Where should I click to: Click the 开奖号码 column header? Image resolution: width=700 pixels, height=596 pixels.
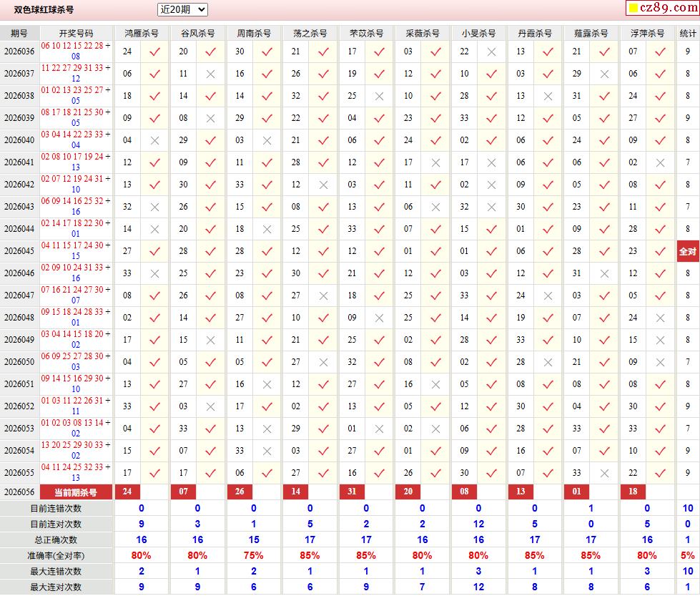point(77,33)
